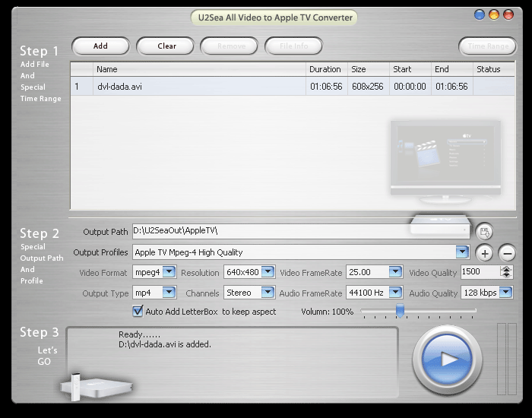The height and width of the screenshot is (418, 532).
Task: Browse for output path folder icon
Action: point(484,232)
